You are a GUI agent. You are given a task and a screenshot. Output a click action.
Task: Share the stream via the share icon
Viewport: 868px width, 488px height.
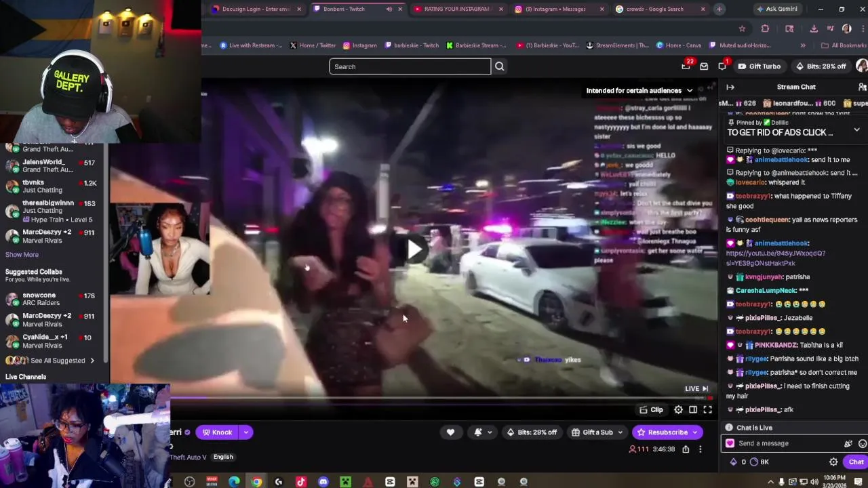686,449
